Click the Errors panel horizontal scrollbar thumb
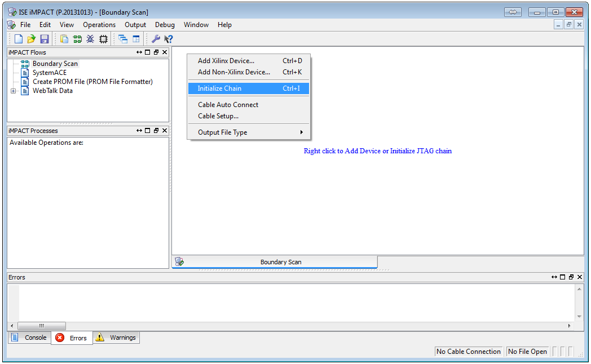 point(42,326)
